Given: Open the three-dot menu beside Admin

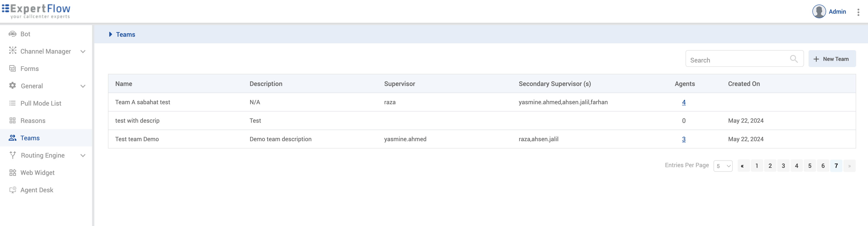Looking at the screenshot, I should point(858,12).
